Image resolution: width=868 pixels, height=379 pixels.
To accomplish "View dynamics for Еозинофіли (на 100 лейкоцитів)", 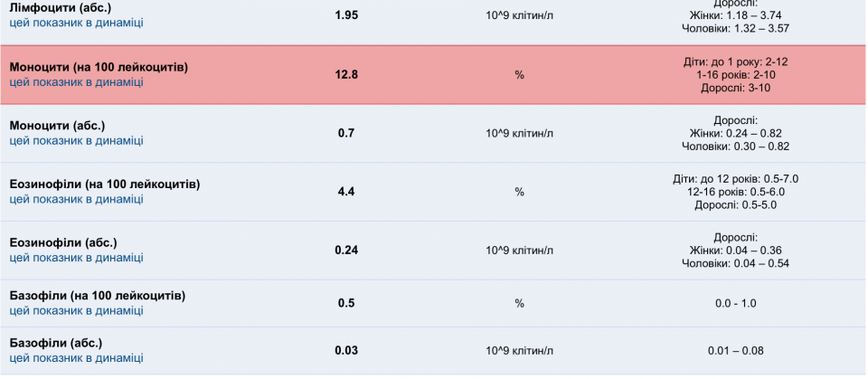I will [x=76, y=199].
